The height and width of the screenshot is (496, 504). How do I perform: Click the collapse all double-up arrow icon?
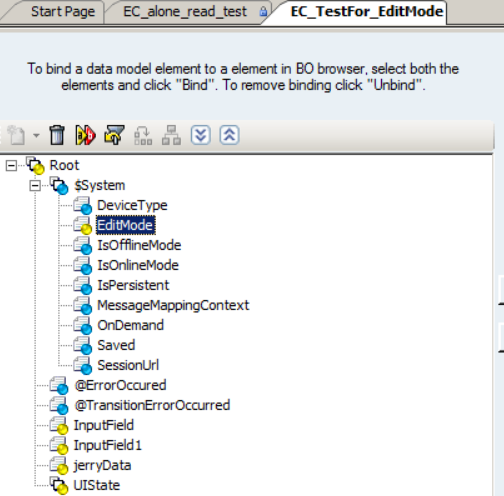(x=229, y=135)
